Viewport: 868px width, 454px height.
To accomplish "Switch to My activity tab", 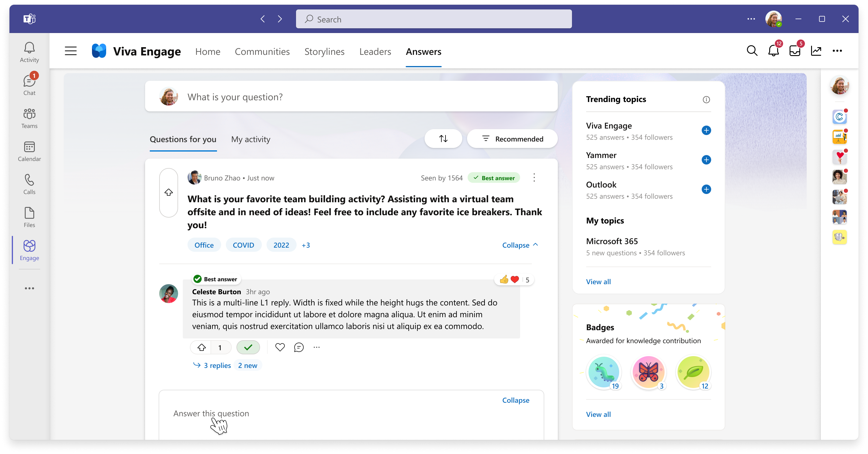I will pos(251,139).
